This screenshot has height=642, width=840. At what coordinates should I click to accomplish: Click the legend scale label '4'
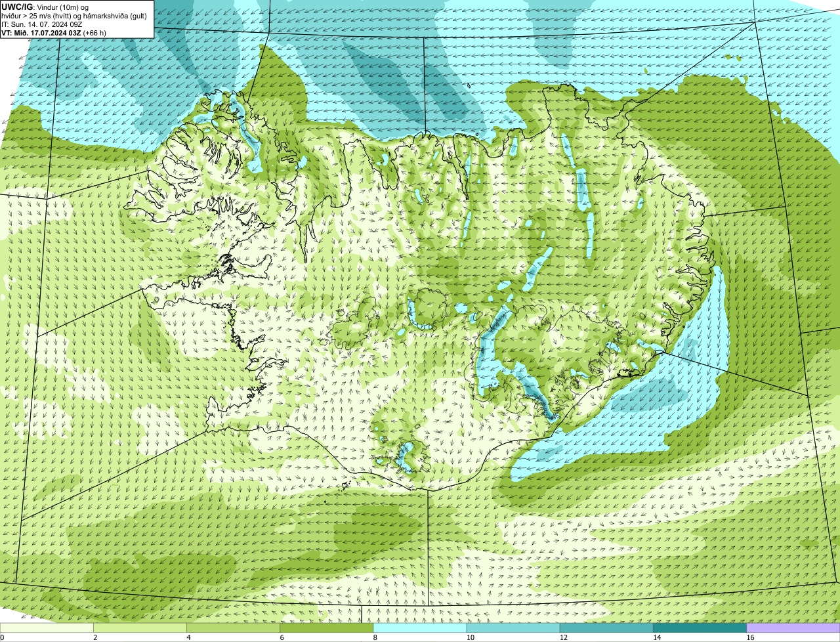188,637
